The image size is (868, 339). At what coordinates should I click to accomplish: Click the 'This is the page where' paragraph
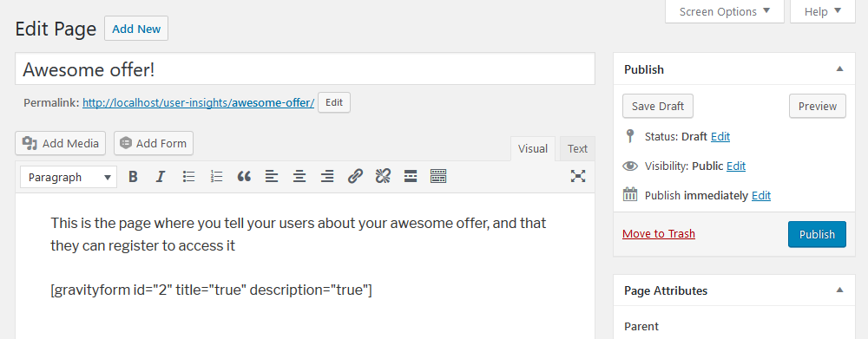[x=299, y=234]
